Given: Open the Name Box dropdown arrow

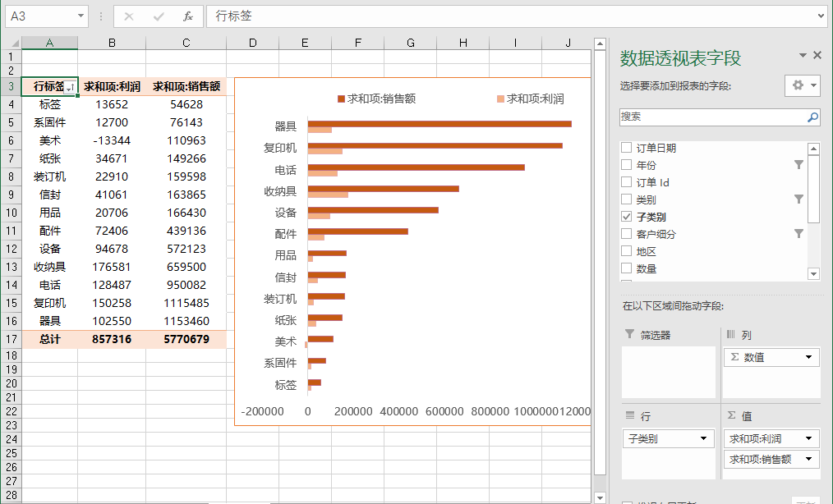Looking at the screenshot, I should click(81, 16).
